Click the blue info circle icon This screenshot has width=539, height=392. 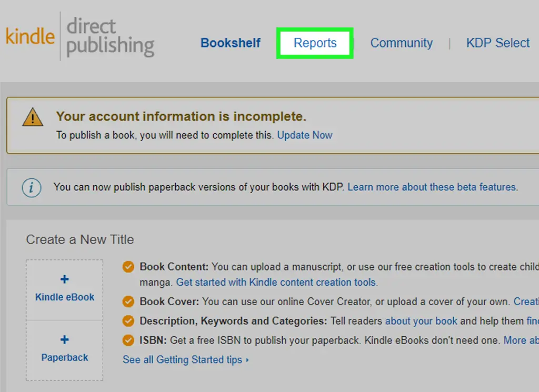[x=32, y=187]
